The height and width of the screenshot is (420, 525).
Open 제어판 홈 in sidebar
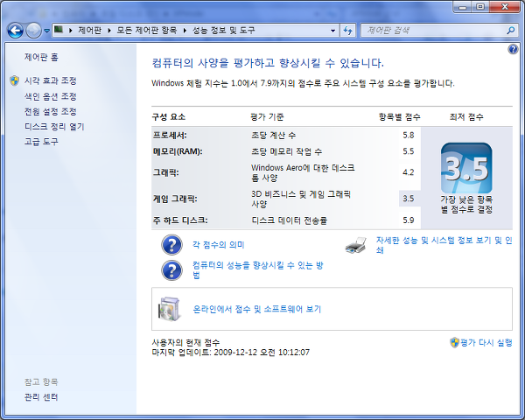click(x=41, y=57)
